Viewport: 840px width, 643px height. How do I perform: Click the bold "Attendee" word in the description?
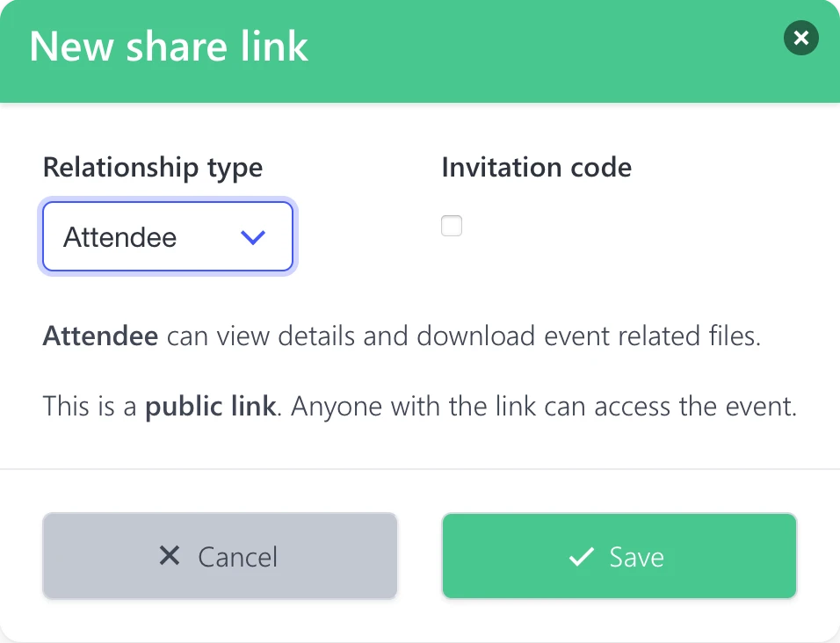(99, 336)
